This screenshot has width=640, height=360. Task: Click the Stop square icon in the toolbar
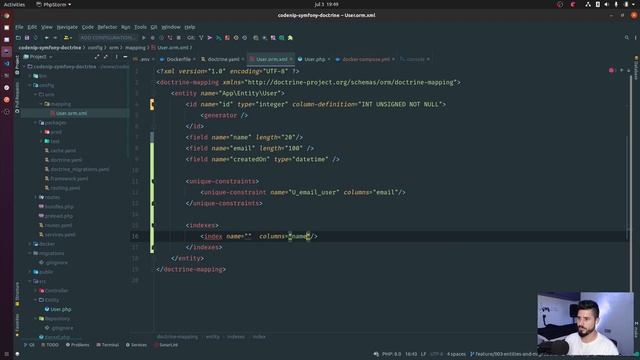pyautogui.click(x=178, y=38)
